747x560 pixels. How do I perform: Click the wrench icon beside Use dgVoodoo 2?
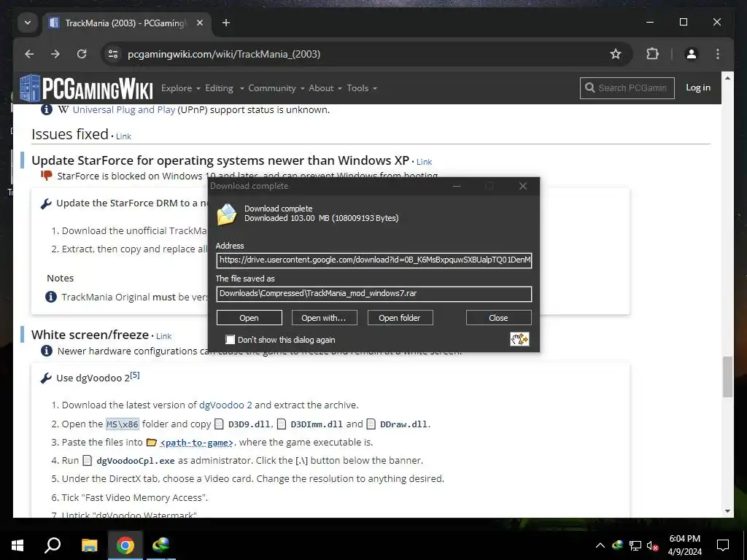click(x=46, y=378)
